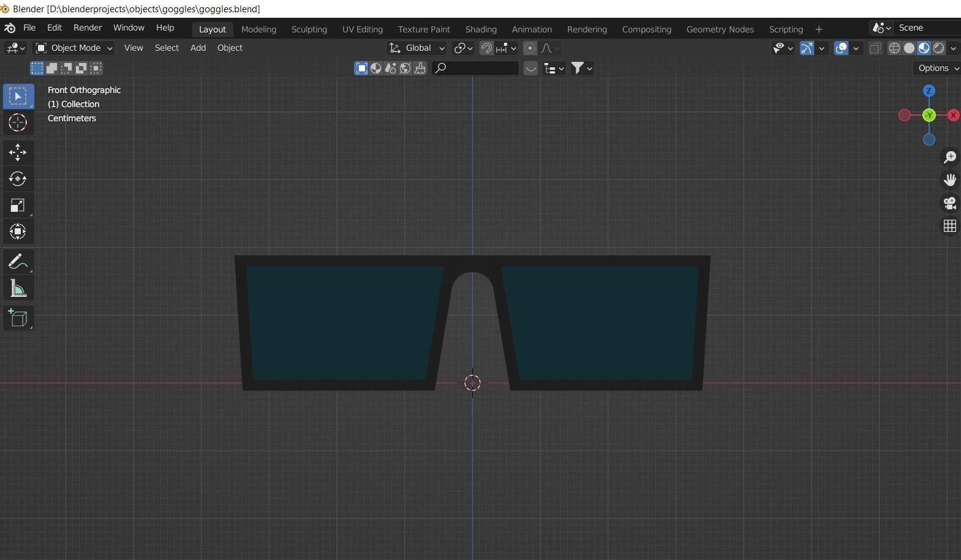
Task: Set selection mode to new selection
Action: point(37,68)
